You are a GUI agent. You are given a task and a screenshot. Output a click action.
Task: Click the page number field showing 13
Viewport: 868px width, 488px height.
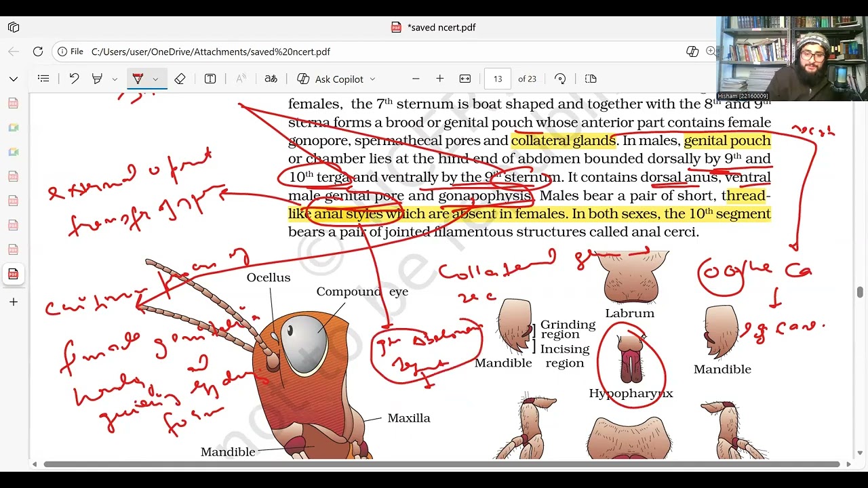click(x=497, y=79)
